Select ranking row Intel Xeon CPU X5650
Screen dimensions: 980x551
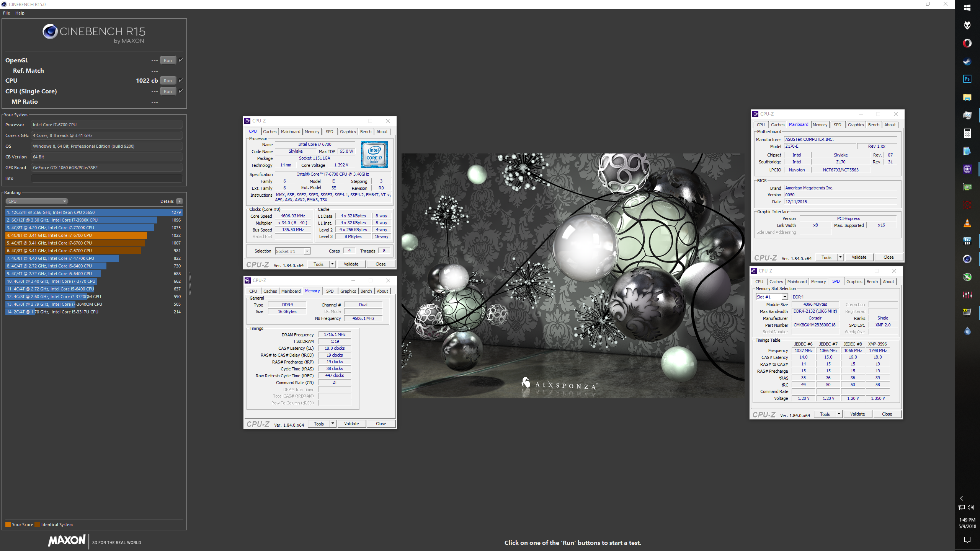pos(94,212)
